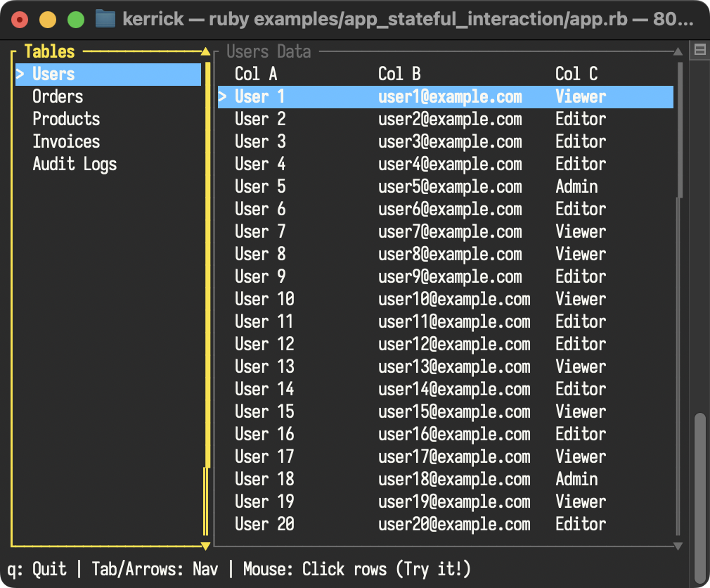The image size is (710, 588).
Task: Click the Viewer role in User 1 row
Action: [581, 97]
